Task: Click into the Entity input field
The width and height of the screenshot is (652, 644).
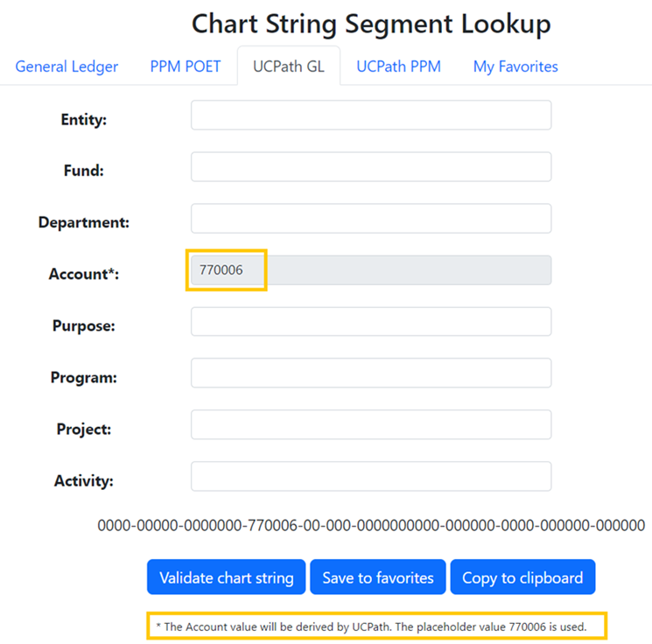Action: pos(371,115)
